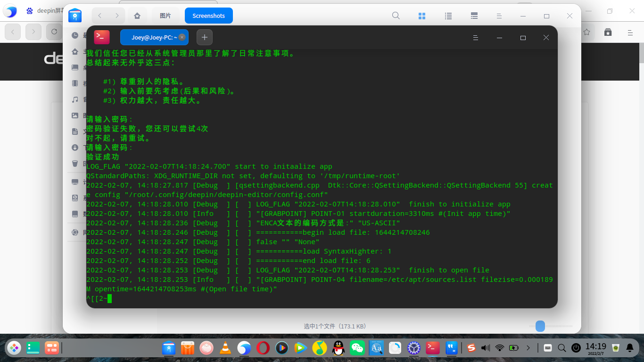
Task: Expand the system tray arrow
Action: [x=528, y=348]
